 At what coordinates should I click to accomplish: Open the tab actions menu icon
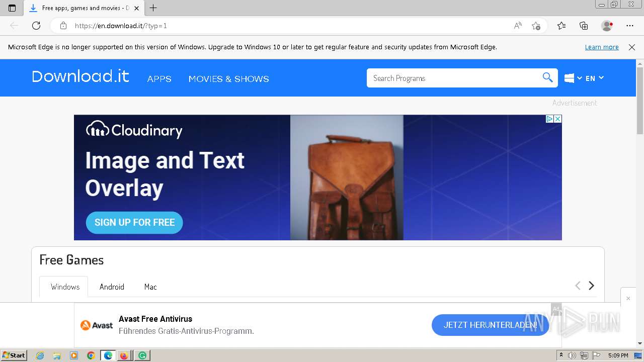click(x=12, y=8)
